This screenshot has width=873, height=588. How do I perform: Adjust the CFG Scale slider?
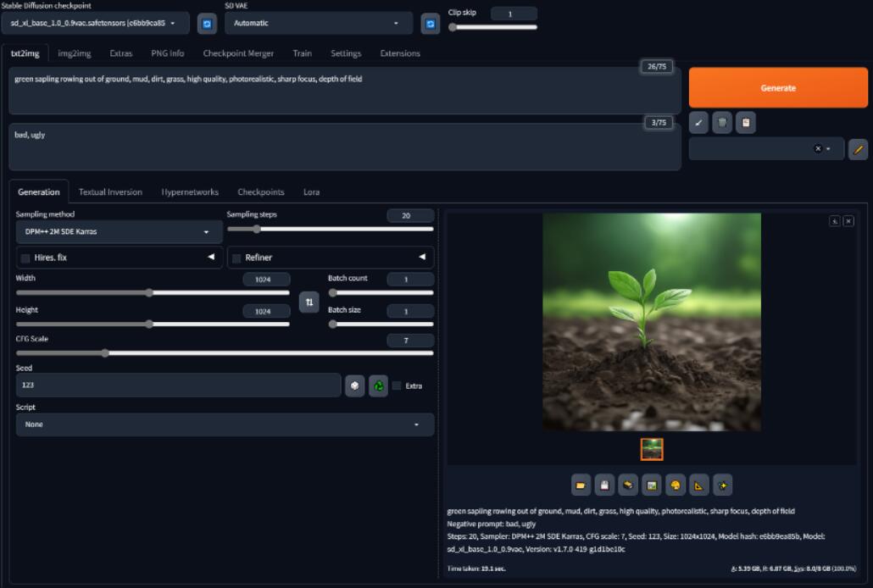pos(225,353)
